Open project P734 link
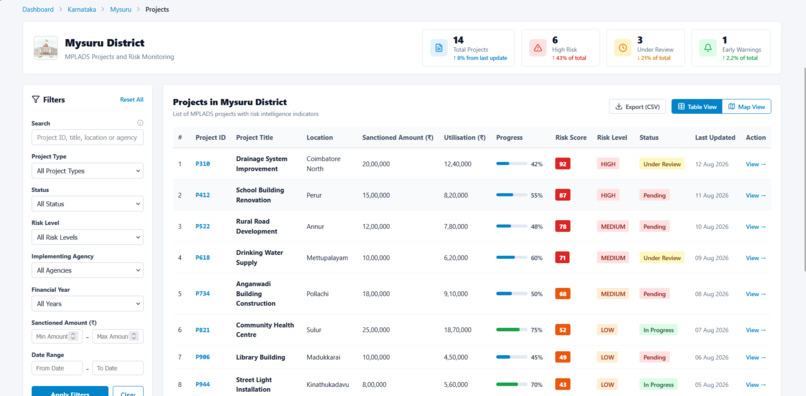 point(203,294)
